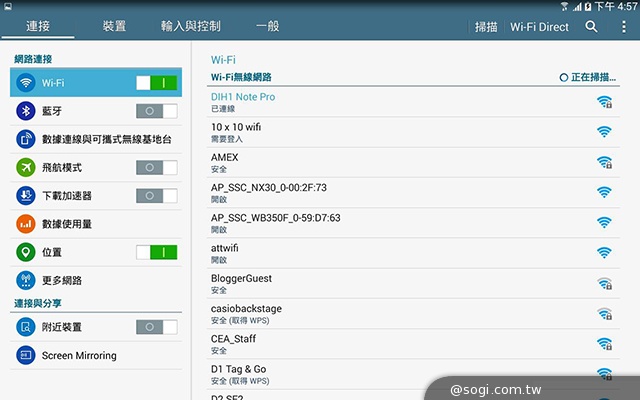Open 數據使用量 data usage
640x400 pixels.
(96, 224)
